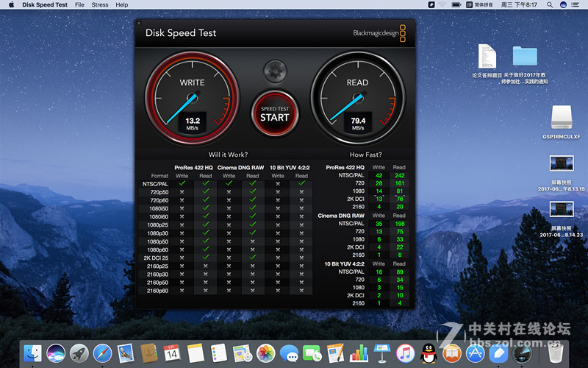The image size is (588, 368).
Task: Open the Photos app in the Dock
Action: click(265, 353)
